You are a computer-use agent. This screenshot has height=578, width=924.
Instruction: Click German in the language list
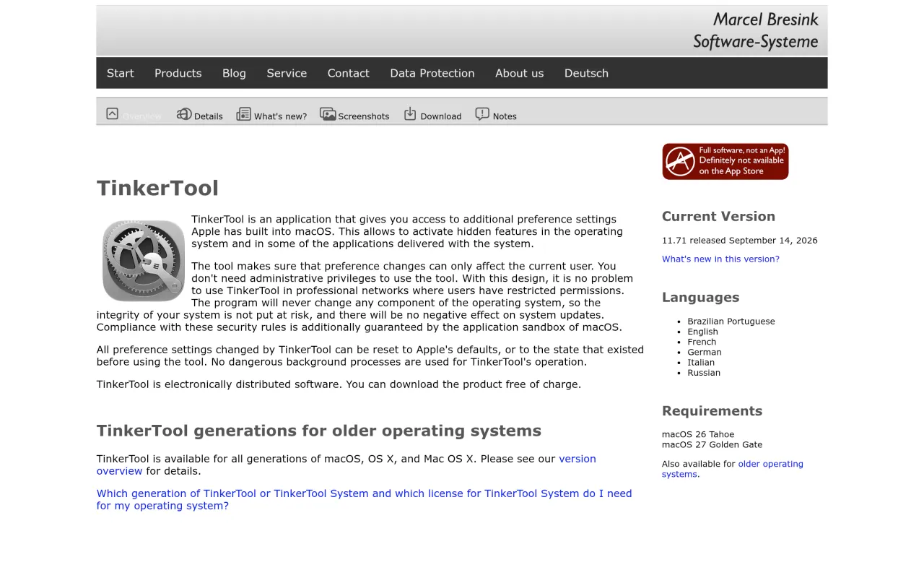(x=705, y=352)
